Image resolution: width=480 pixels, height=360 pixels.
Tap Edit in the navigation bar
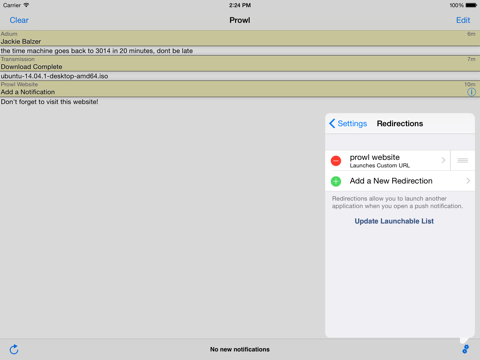(463, 20)
